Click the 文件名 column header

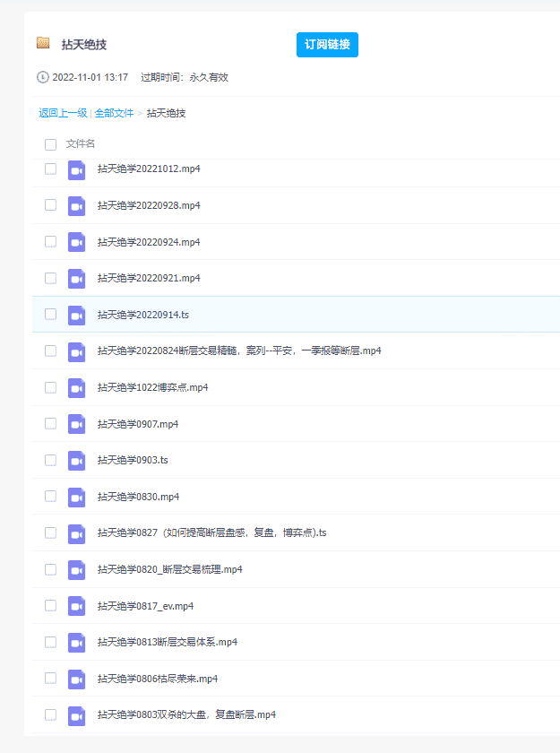click(80, 143)
